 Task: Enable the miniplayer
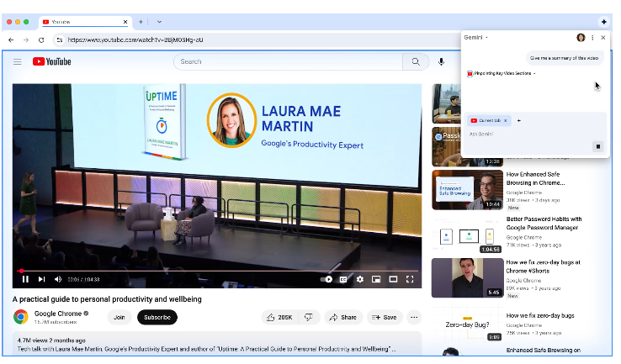376,279
